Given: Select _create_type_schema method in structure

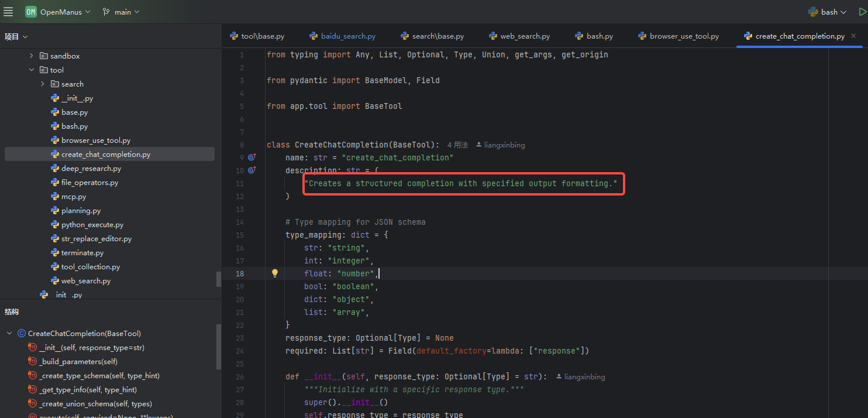Looking at the screenshot, I should [x=99, y=376].
